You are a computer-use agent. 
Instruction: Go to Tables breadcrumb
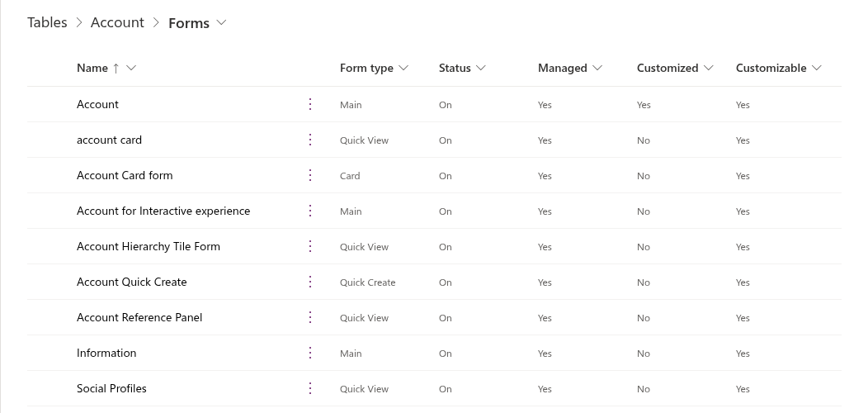click(x=47, y=23)
